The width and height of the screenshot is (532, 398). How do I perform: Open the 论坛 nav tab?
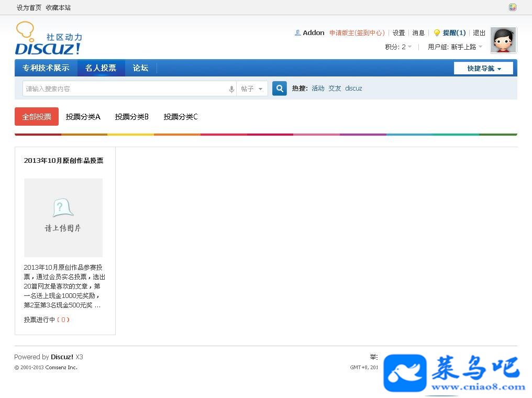pos(140,68)
